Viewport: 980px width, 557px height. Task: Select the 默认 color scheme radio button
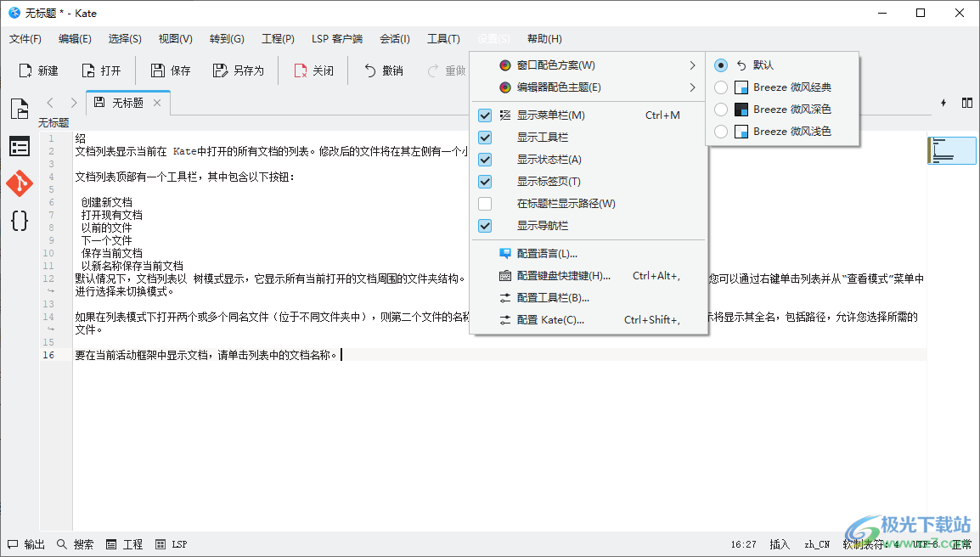click(721, 65)
